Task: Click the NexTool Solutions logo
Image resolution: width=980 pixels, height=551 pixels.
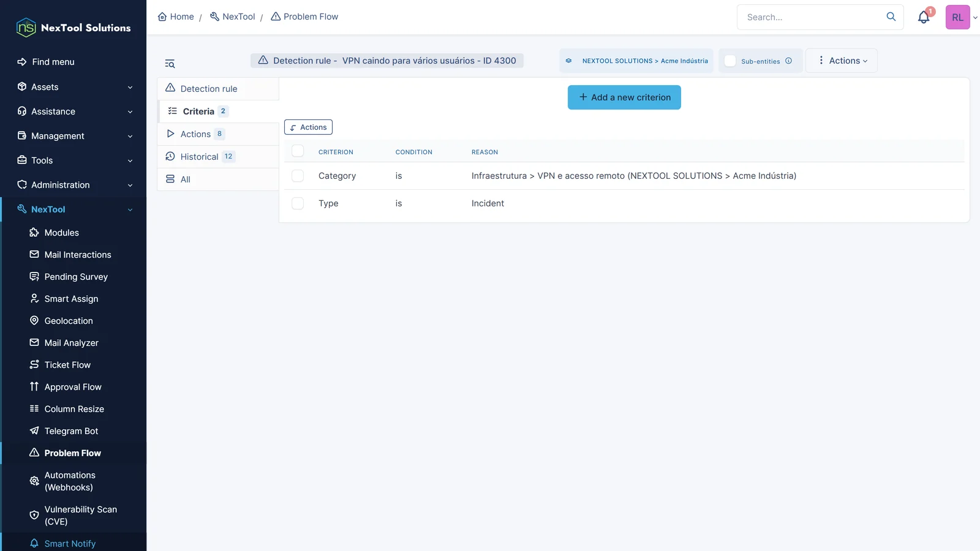Action: 73,28
